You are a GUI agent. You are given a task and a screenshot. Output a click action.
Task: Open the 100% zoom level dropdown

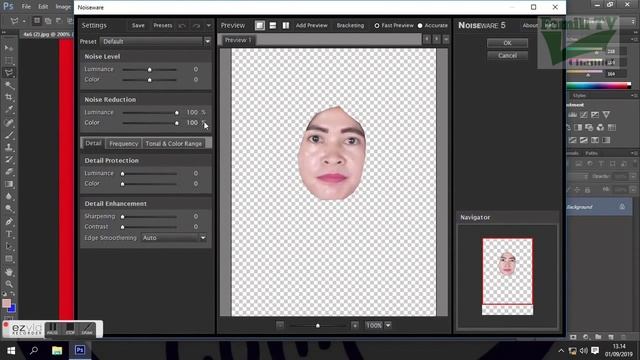point(388,325)
